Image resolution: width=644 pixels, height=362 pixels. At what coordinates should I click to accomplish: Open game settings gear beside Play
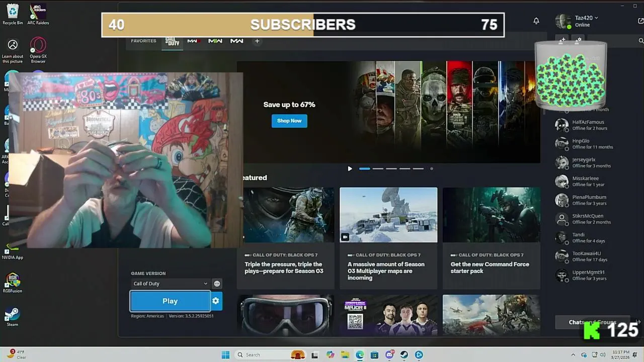[x=216, y=301]
